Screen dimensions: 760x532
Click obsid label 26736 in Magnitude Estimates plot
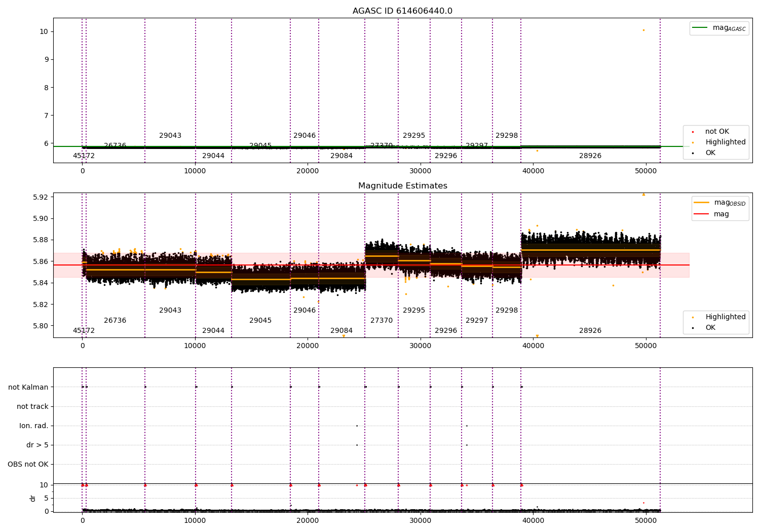[115, 321]
